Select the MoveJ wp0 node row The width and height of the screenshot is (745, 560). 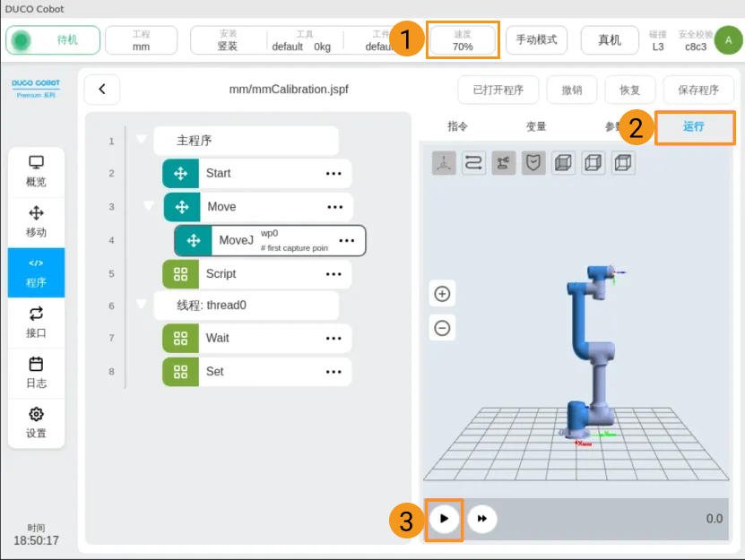click(x=270, y=241)
